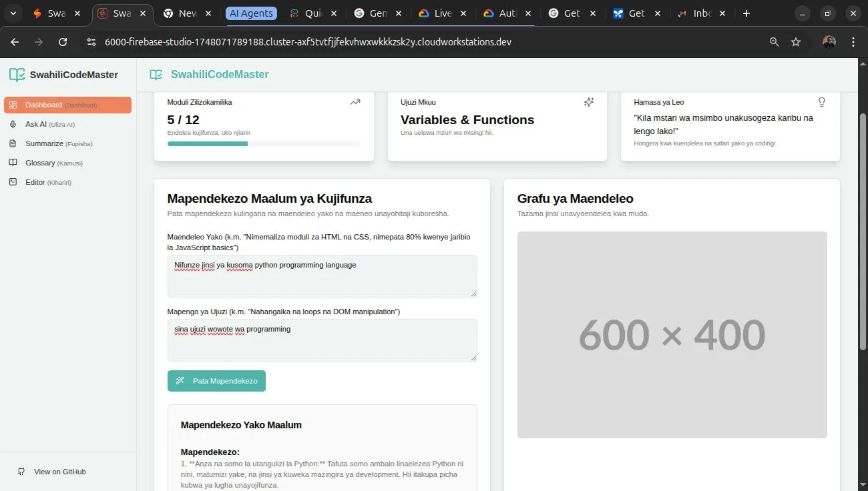Click the site settings icon in address bar
868x491 pixels.
(x=92, y=42)
